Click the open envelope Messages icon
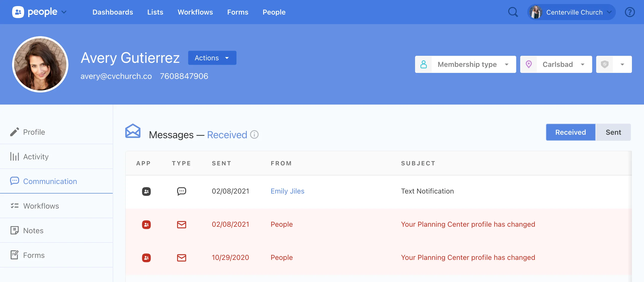 133,131
